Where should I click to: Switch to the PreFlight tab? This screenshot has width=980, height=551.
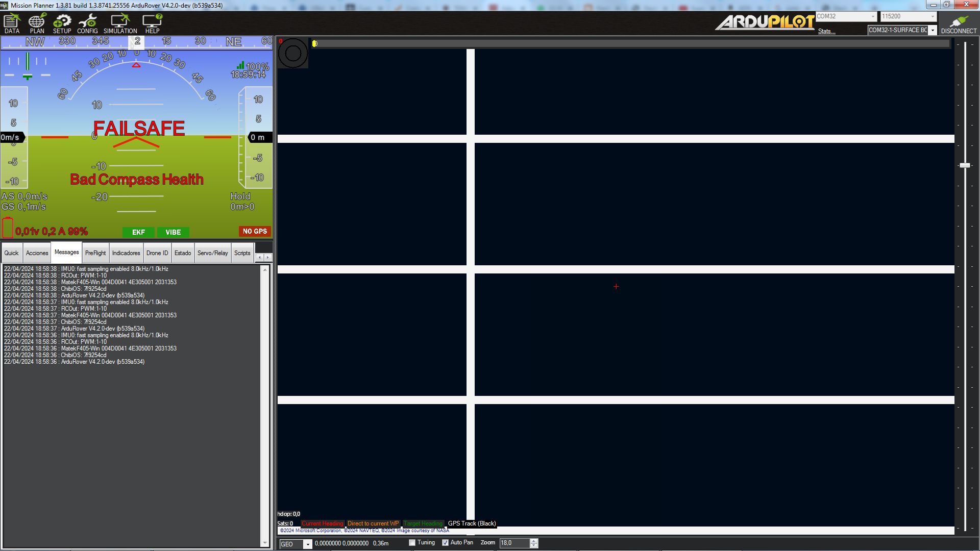[x=95, y=253]
